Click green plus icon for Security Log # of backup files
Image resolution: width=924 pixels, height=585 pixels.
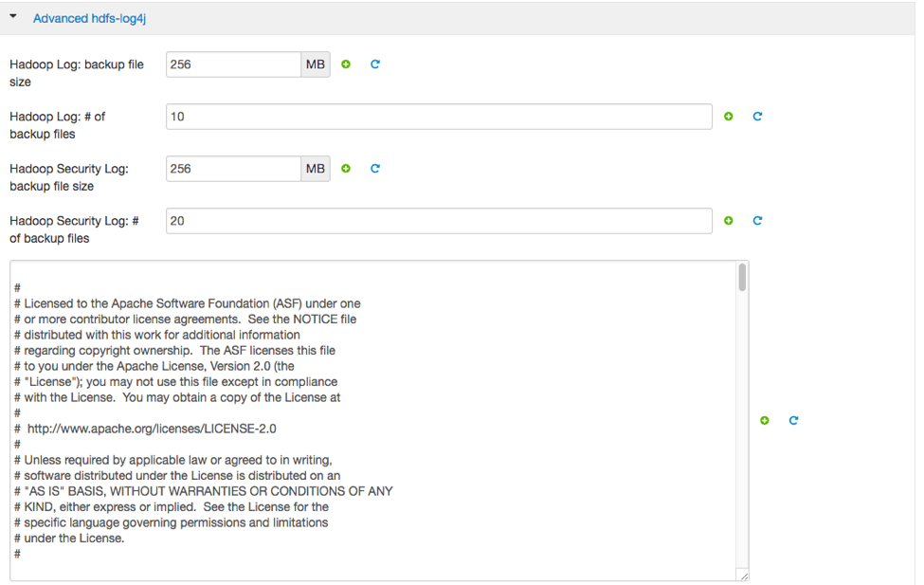[729, 221]
